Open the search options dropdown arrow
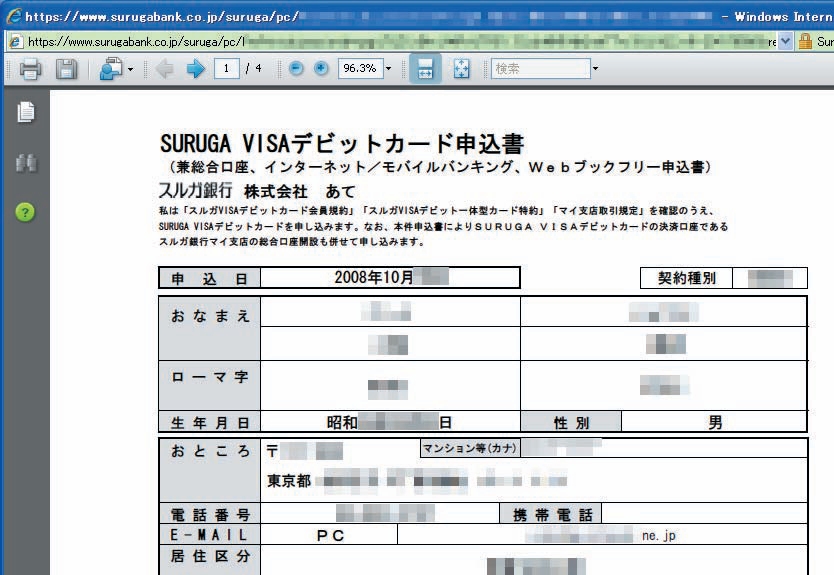Screen dimensions: 834x575 tap(595, 69)
